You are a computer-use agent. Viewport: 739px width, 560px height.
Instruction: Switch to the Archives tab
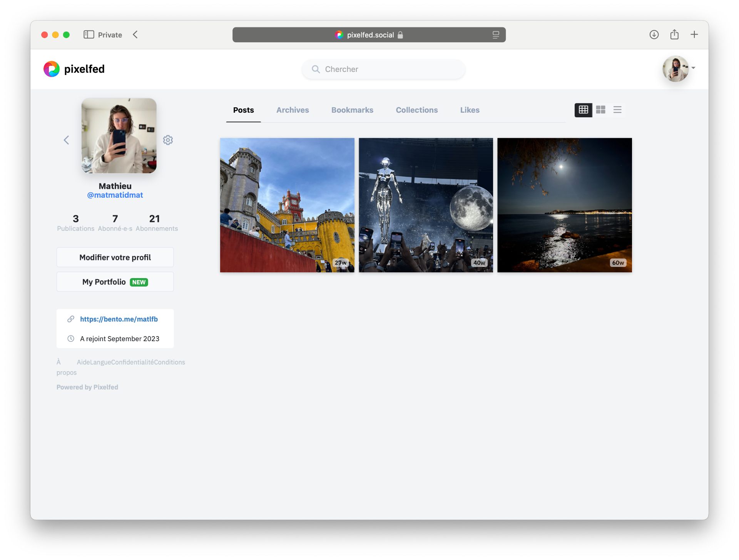point(293,110)
